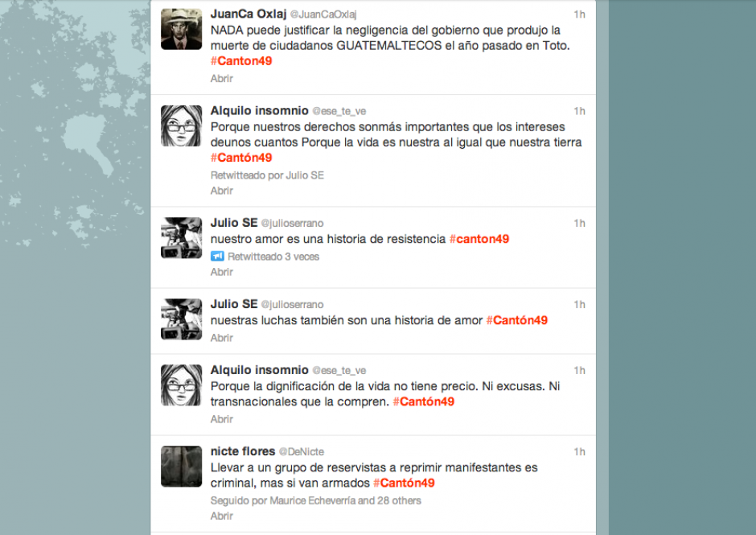The height and width of the screenshot is (535, 756).
Task: Click JuanCa Oxlaj's profile avatar
Action: 181,30
